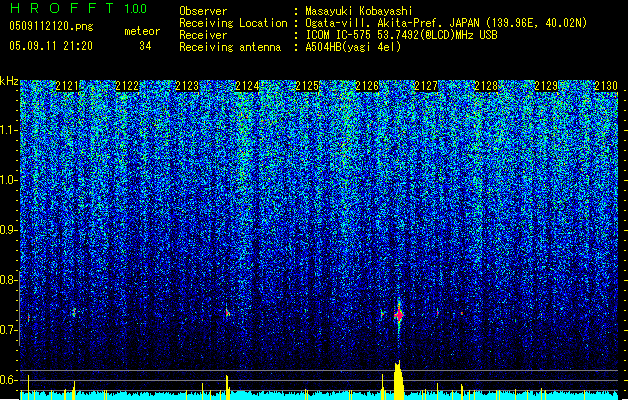Click the 0.7 kHz axis label

(9, 330)
